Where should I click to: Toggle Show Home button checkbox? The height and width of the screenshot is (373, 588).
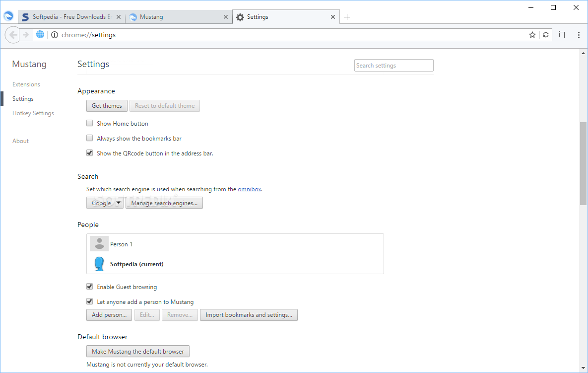coord(90,123)
